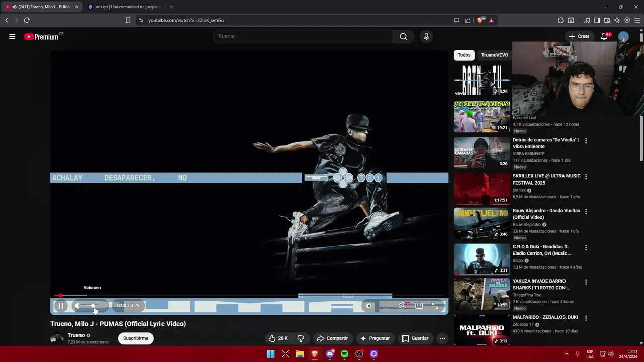Open the Brave Wallet icon
The image size is (644, 362).
[607, 20]
